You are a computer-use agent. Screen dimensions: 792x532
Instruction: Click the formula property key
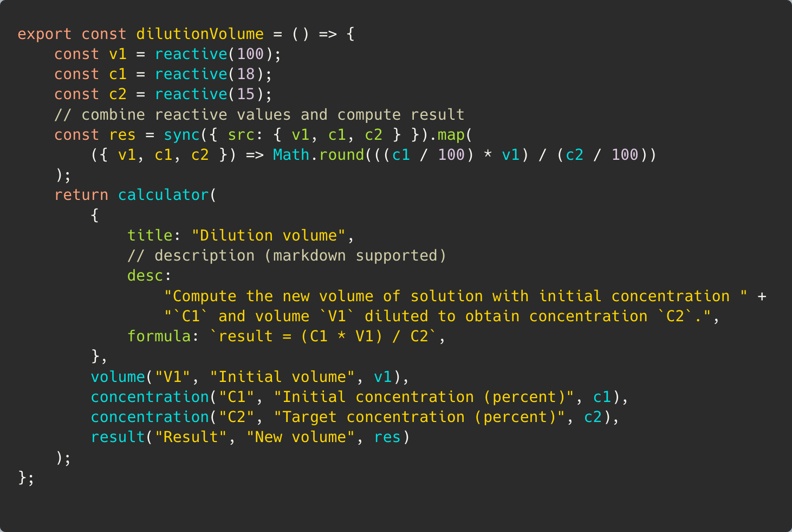(x=159, y=336)
